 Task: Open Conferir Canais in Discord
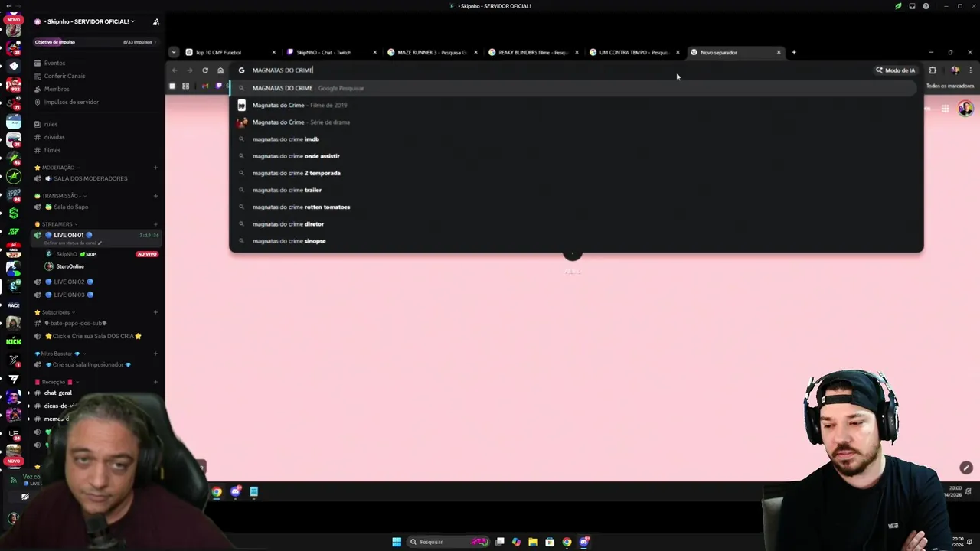[64, 76]
